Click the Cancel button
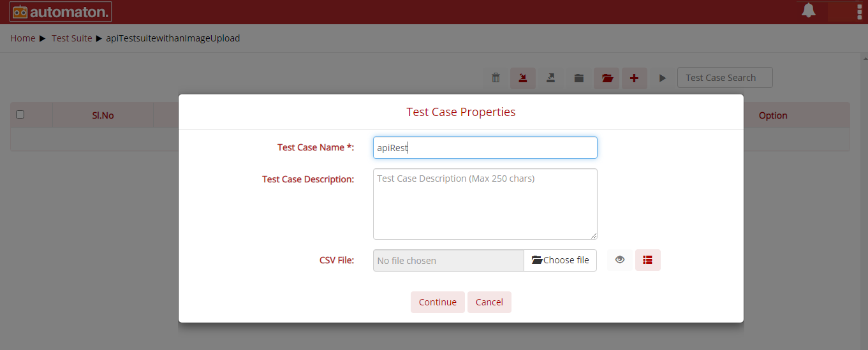Screen dimensions: 868x350 tap(489, 302)
